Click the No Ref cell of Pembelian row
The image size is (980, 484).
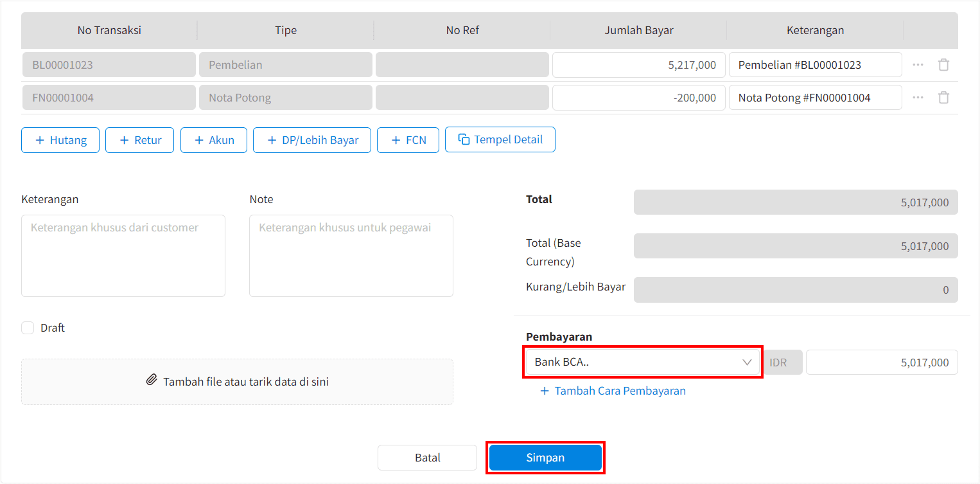[462, 65]
